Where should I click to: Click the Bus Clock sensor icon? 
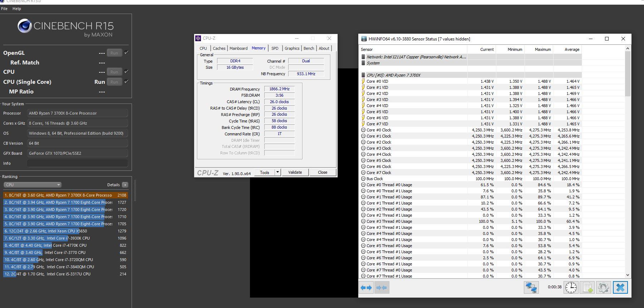(x=363, y=179)
